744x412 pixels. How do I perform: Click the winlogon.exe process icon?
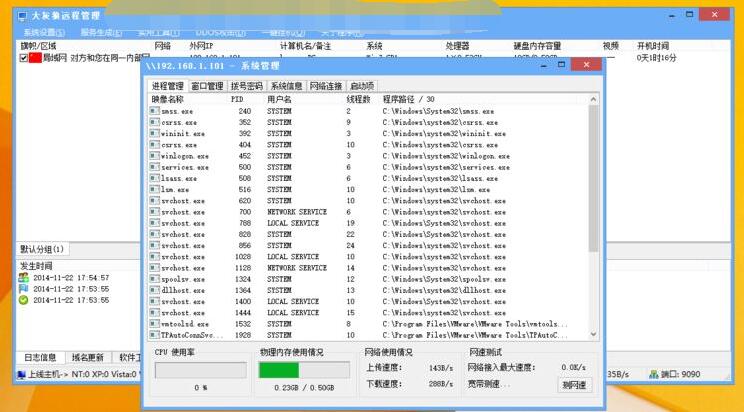[153, 156]
